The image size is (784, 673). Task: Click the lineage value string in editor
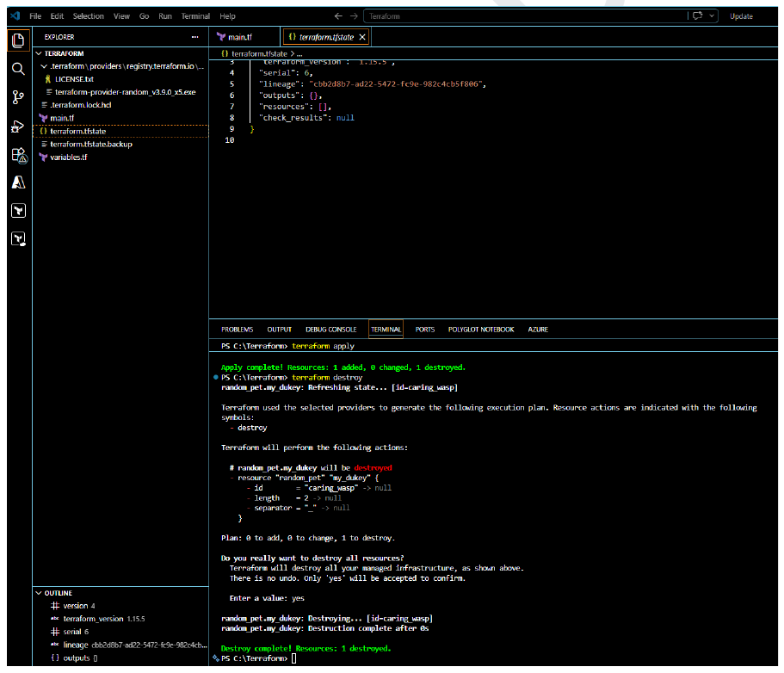(x=396, y=84)
